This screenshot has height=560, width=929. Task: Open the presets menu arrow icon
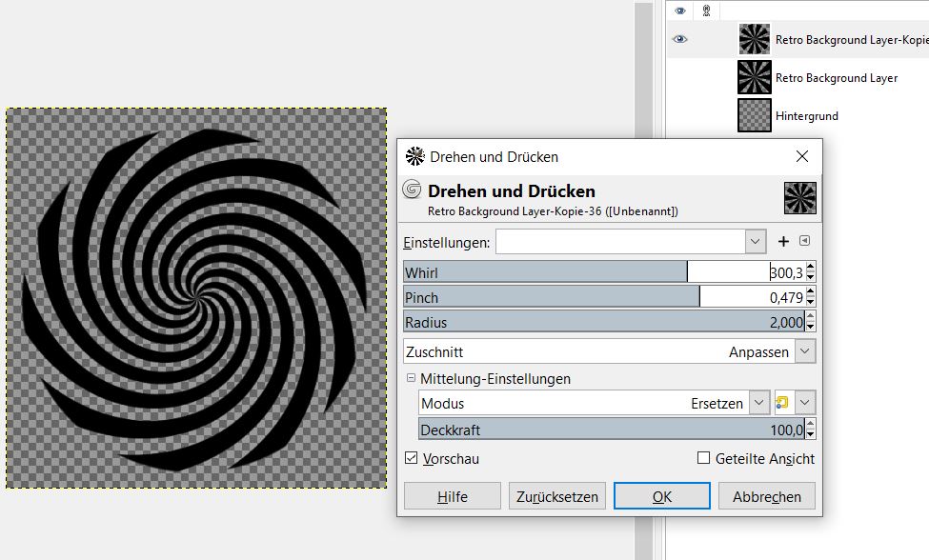[x=804, y=242]
